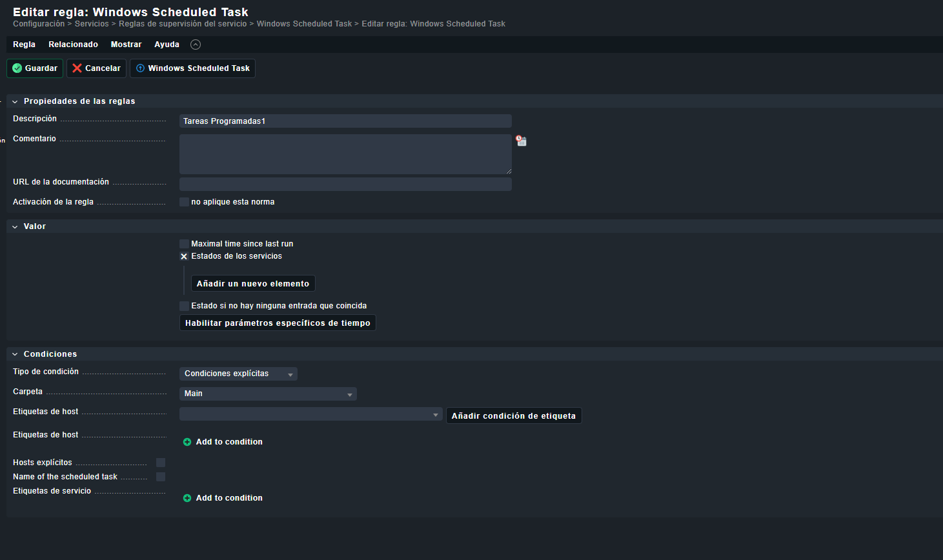Check 'Maximal time since last run'

click(184, 243)
